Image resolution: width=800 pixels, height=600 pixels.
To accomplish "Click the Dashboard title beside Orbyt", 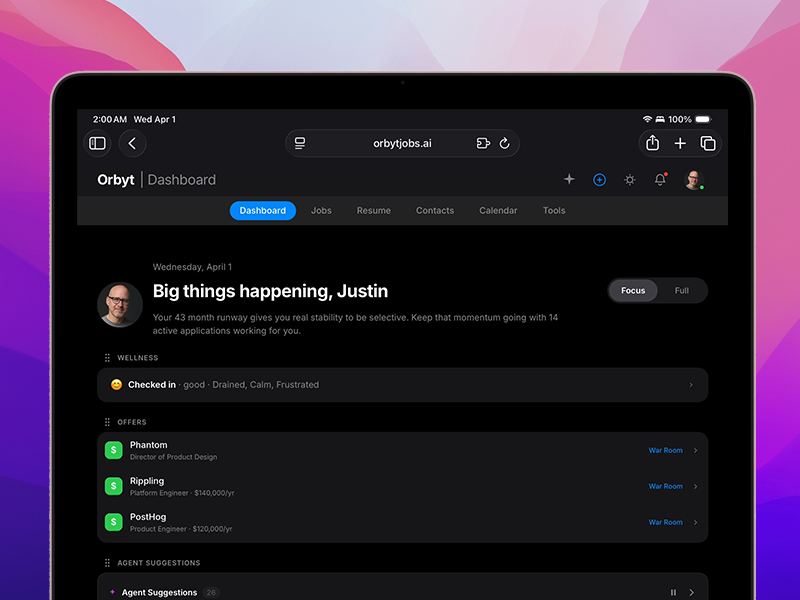I will [182, 180].
